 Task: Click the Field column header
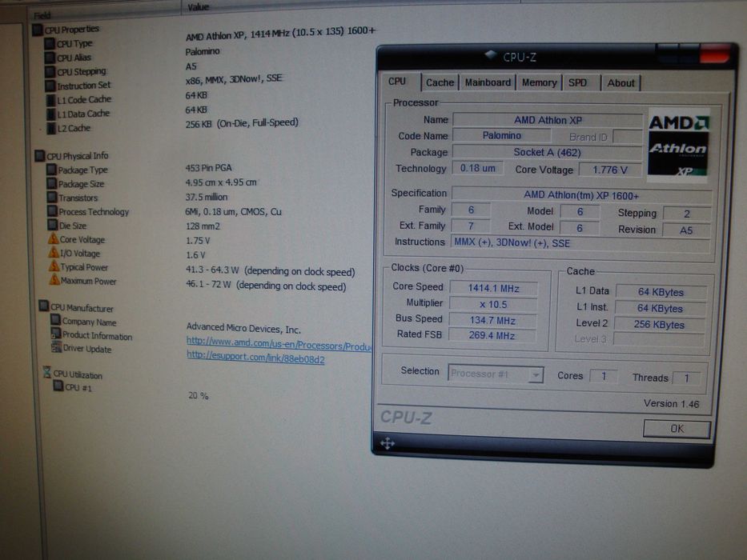(42, 15)
